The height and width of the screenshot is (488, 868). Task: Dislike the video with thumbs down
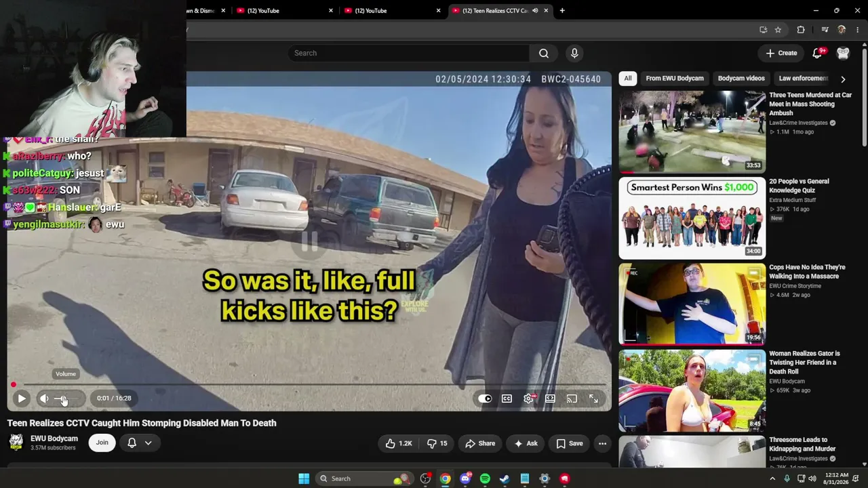pos(436,443)
